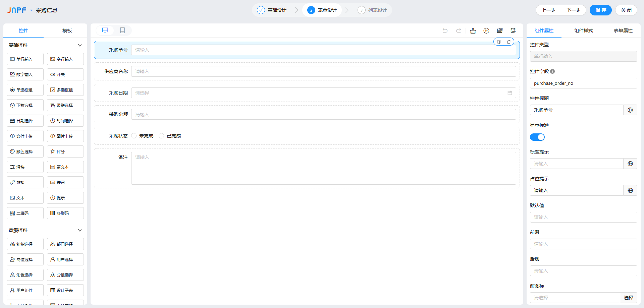Image resolution: width=644 pixels, height=308 pixels.
Task: Switch canvas to desktop view
Action: (105, 30)
